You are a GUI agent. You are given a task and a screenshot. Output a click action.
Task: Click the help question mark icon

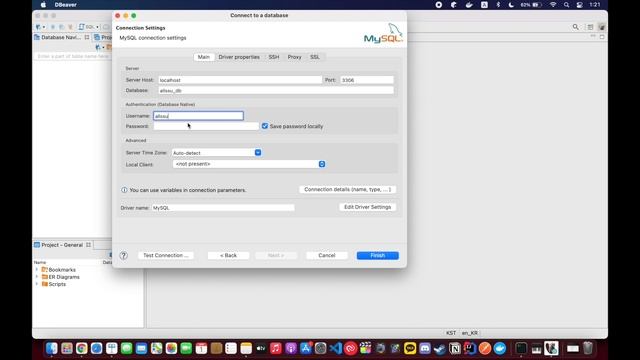124,256
